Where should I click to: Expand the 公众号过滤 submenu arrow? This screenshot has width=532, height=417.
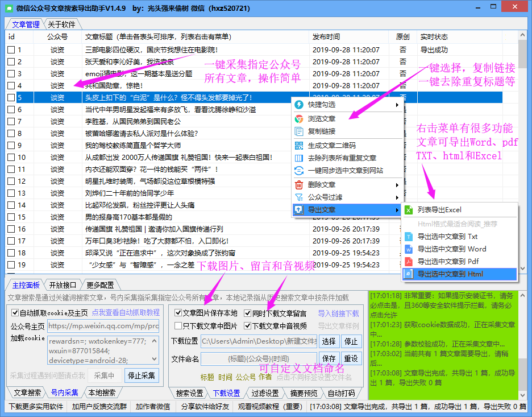tap(397, 197)
